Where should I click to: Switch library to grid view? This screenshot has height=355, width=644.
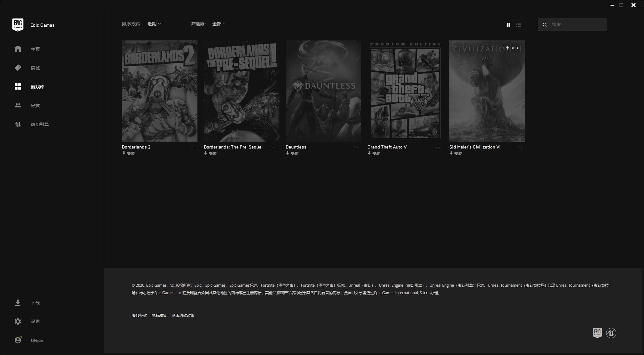click(x=508, y=25)
